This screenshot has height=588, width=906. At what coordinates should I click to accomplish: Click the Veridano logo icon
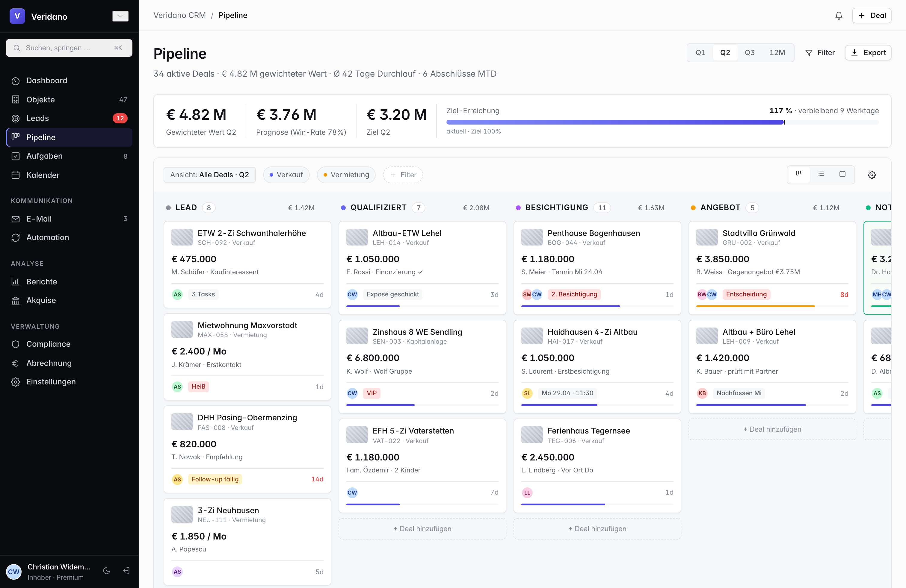click(17, 16)
